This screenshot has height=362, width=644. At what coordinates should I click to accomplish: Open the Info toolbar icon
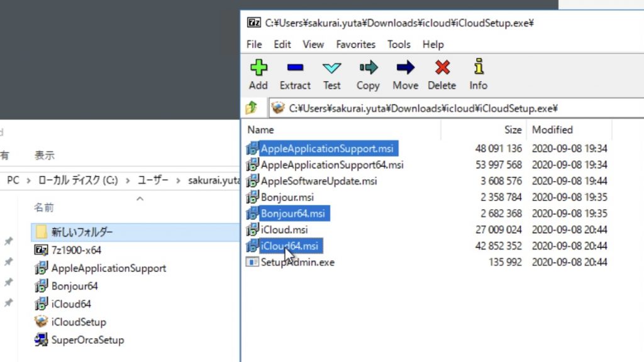[x=479, y=67]
